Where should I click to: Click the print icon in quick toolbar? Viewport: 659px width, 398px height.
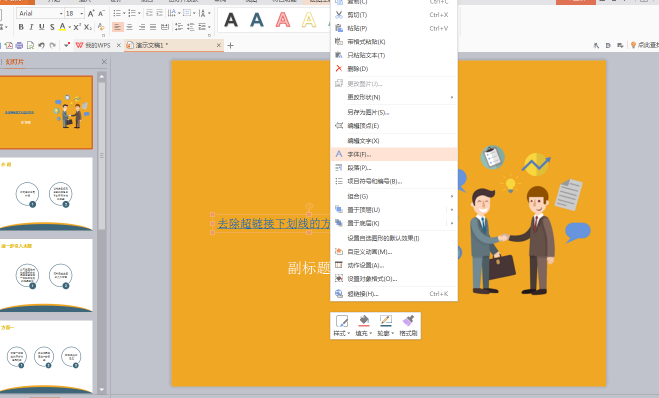click(x=19, y=45)
